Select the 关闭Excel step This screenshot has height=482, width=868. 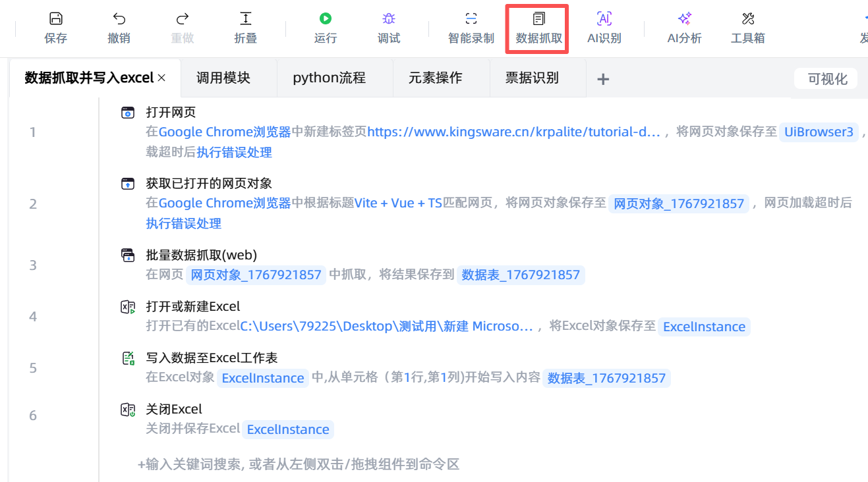[x=173, y=409]
